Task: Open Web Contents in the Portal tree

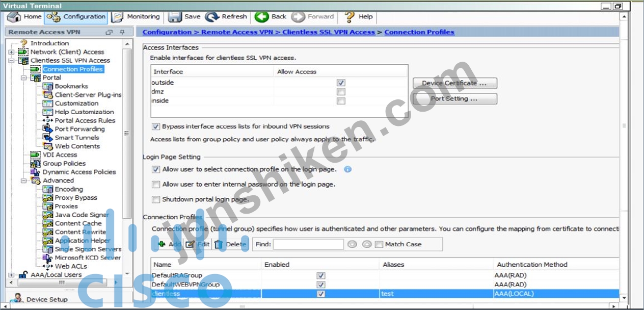Action: (77, 146)
